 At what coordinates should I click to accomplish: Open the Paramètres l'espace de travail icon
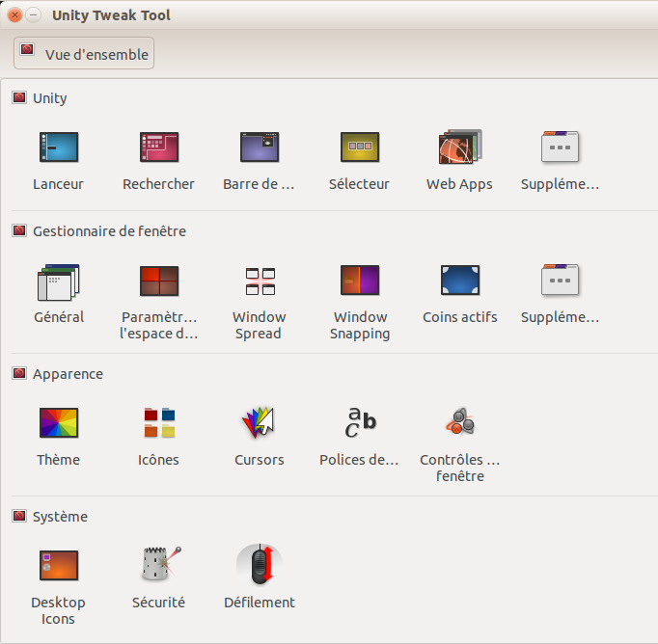(159, 281)
